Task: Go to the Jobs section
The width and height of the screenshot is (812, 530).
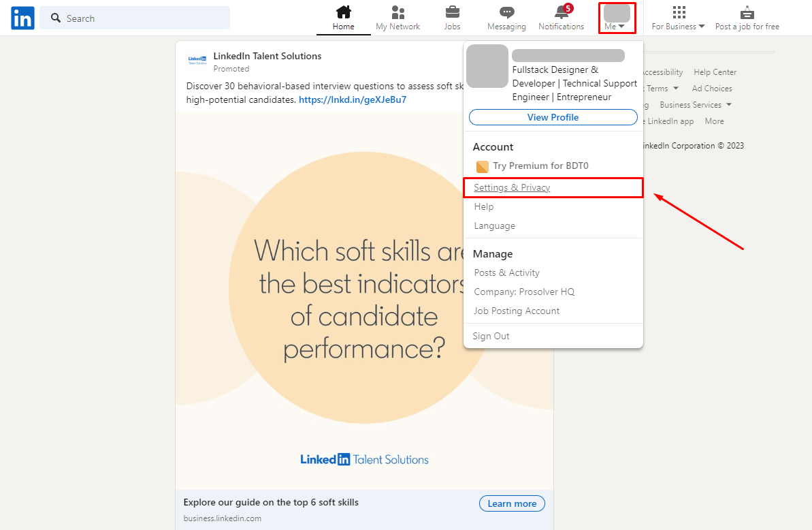Action: pyautogui.click(x=452, y=17)
